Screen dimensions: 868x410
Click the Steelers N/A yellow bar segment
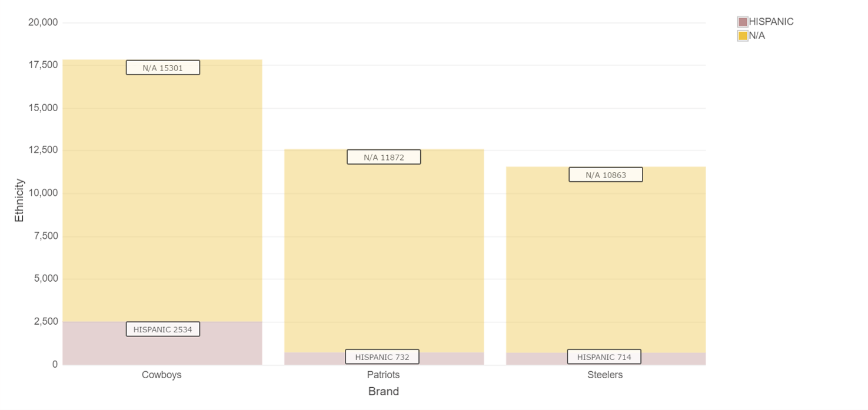[x=606, y=262]
